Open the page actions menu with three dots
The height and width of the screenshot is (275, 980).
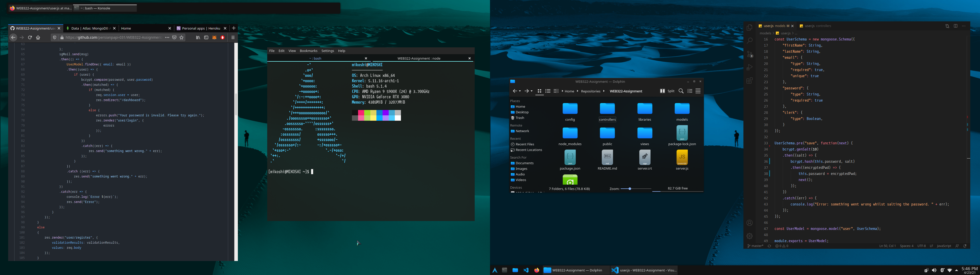pyautogui.click(x=167, y=37)
